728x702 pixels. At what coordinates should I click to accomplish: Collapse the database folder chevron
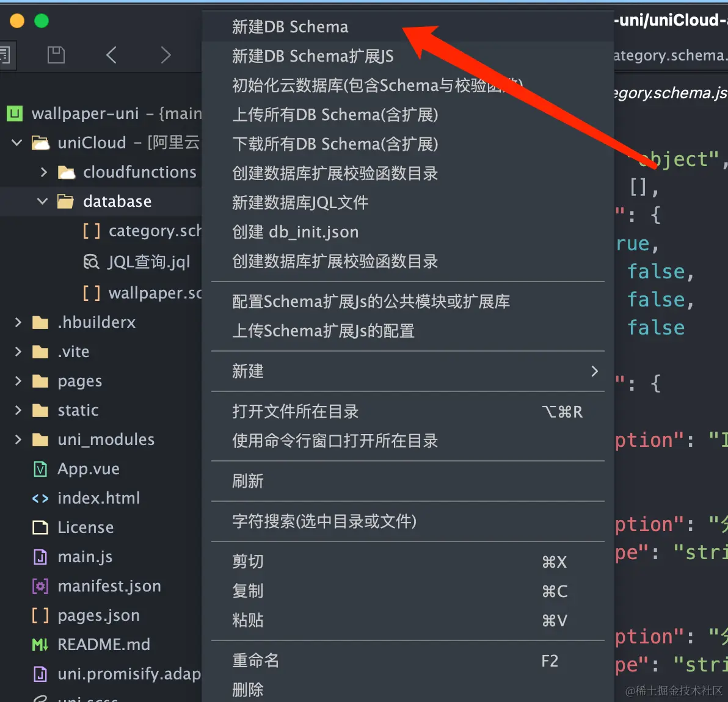[x=42, y=201]
